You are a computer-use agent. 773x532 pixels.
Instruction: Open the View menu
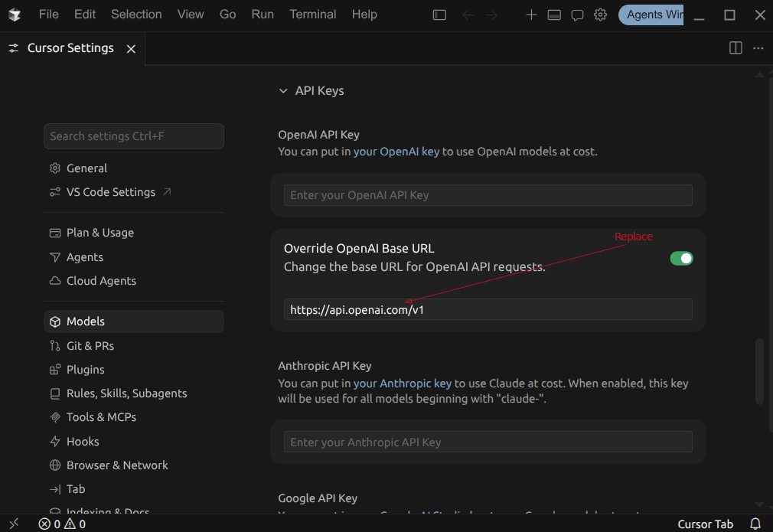pos(191,15)
